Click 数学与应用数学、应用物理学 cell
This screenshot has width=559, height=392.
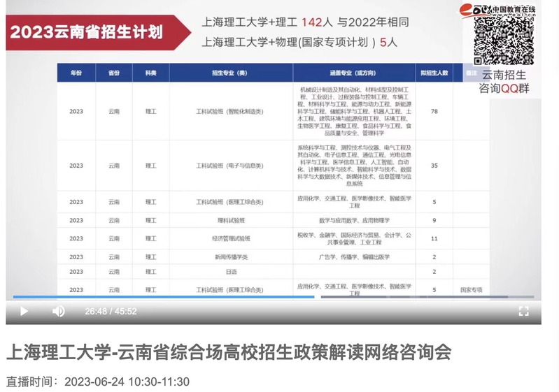click(355, 220)
